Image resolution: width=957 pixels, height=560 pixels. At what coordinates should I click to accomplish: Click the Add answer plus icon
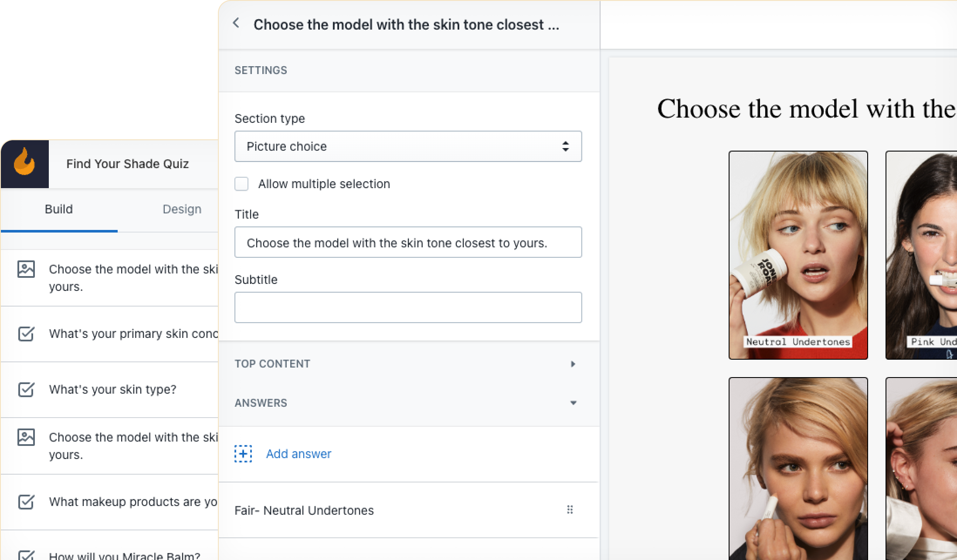tap(243, 454)
